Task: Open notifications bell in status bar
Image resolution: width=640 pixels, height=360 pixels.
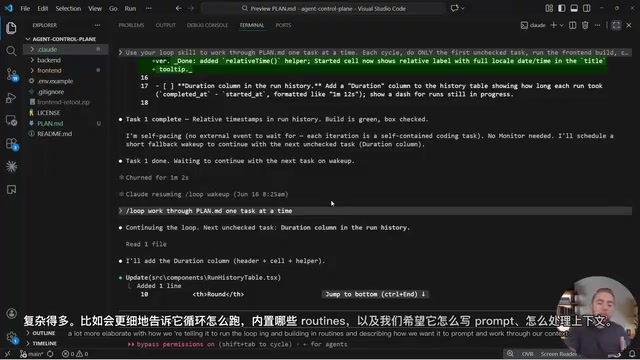Action: [632, 354]
